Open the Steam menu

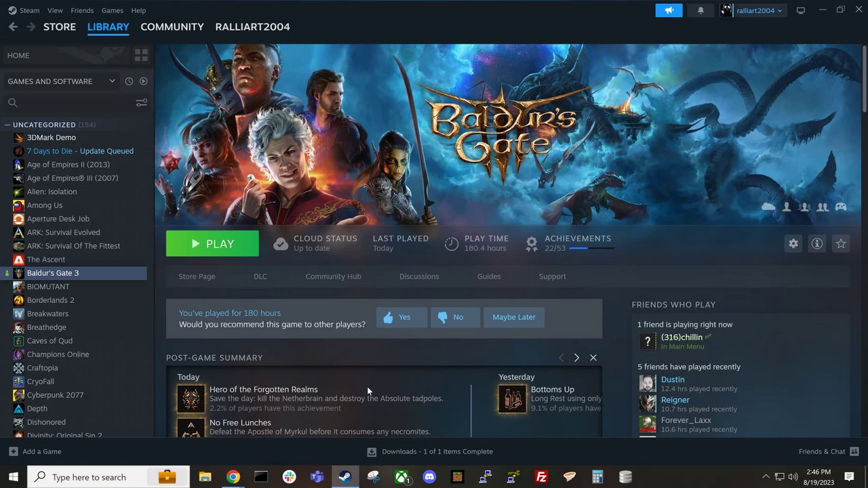point(29,10)
